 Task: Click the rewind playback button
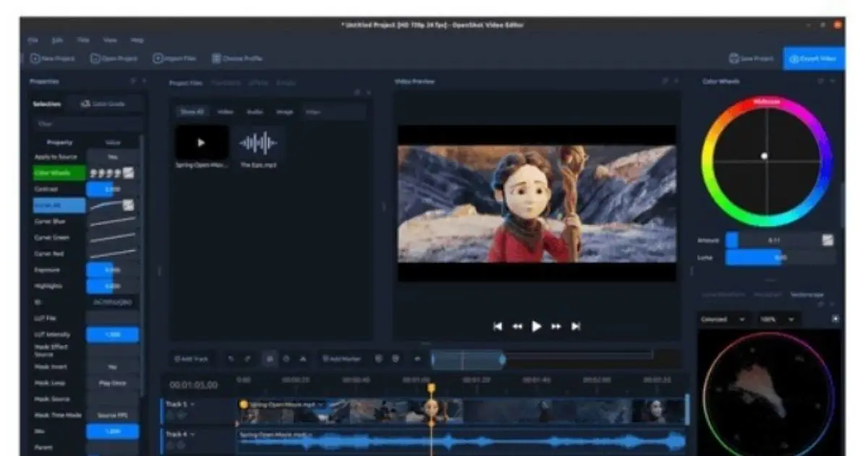click(517, 326)
